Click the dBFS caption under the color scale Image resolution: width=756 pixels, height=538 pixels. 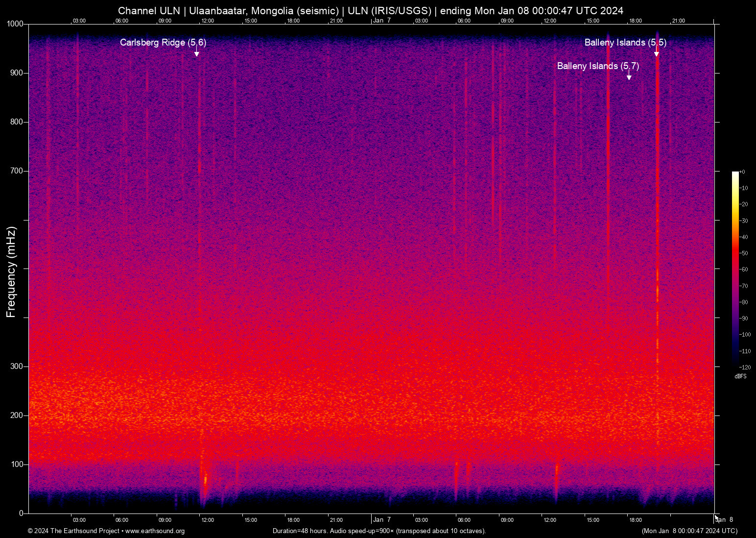click(740, 376)
